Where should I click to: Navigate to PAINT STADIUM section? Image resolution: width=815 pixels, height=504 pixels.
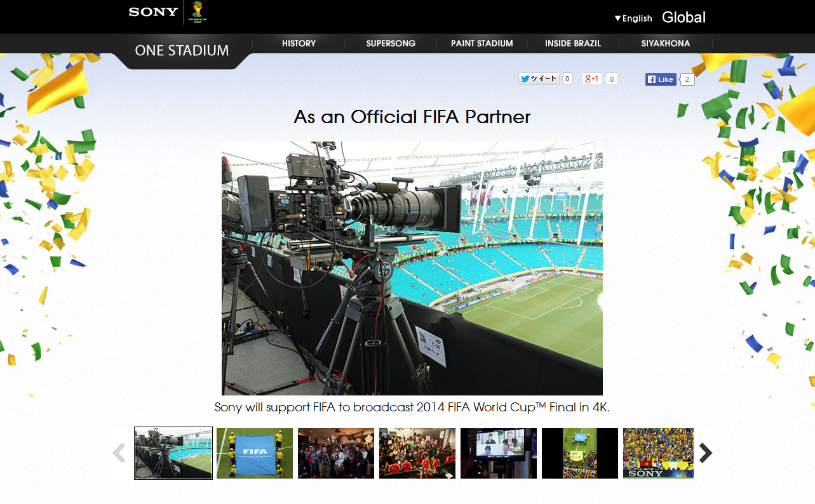[x=482, y=43]
